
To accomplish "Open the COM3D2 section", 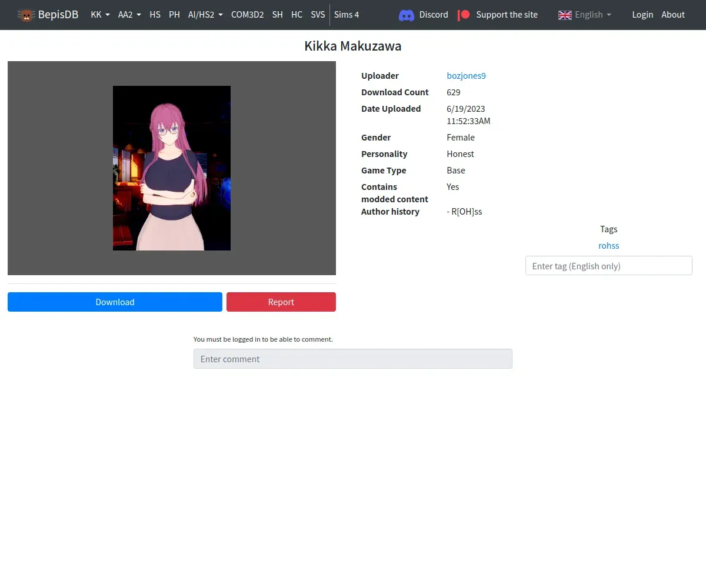I will (247, 15).
